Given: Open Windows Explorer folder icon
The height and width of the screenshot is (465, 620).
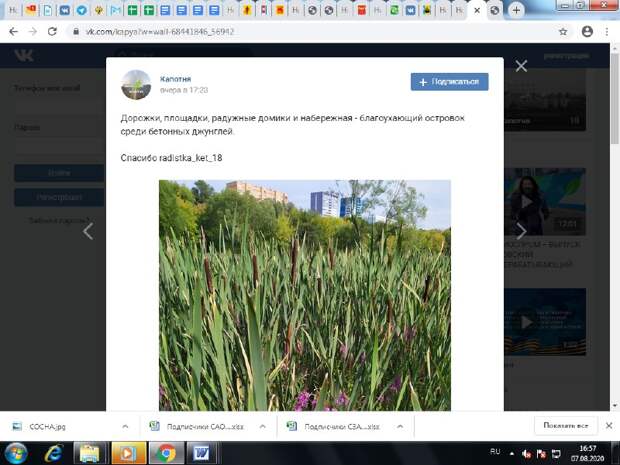Looking at the screenshot, I should (x=90, y=454).
